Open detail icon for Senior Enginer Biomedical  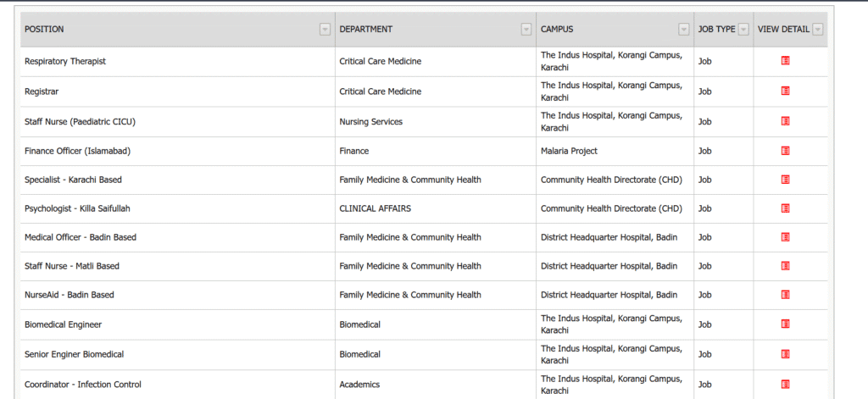785,354
